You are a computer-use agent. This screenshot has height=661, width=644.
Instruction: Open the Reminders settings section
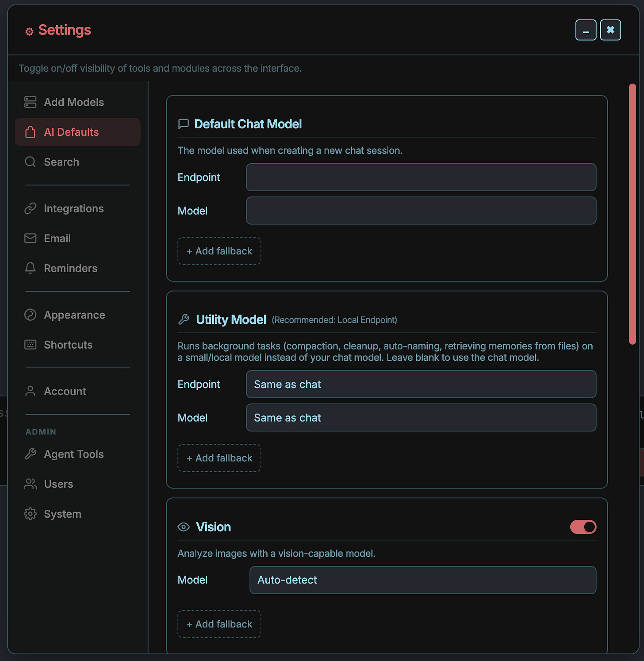pyautogui.click(x=78, y=268)
